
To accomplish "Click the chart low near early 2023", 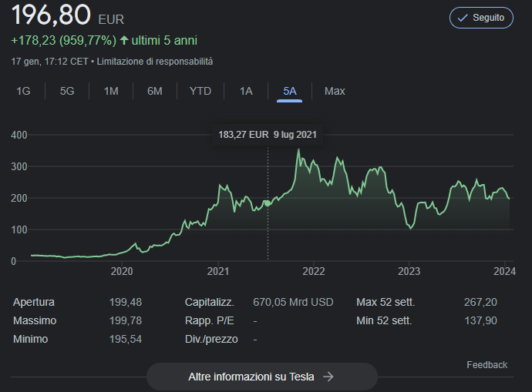I will tap(410, 228).
